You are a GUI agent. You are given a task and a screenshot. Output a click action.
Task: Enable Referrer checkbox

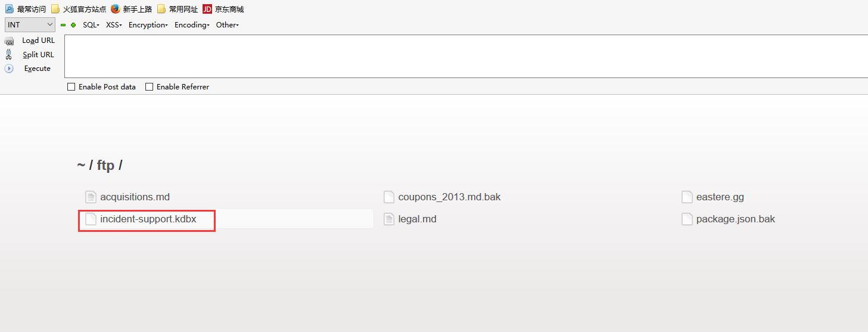[x=150, y=87]
